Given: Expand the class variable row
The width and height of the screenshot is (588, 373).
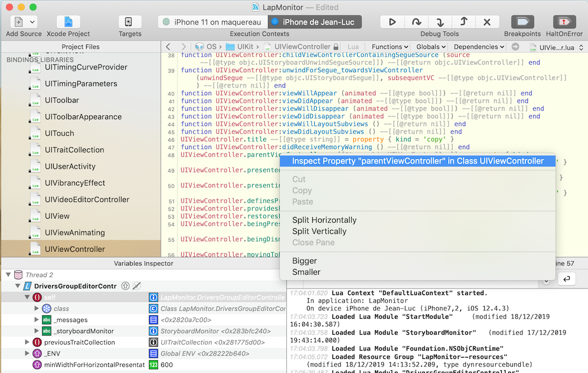Looking at the screenshot, I should pyautogui.click(x=37, y=309).
